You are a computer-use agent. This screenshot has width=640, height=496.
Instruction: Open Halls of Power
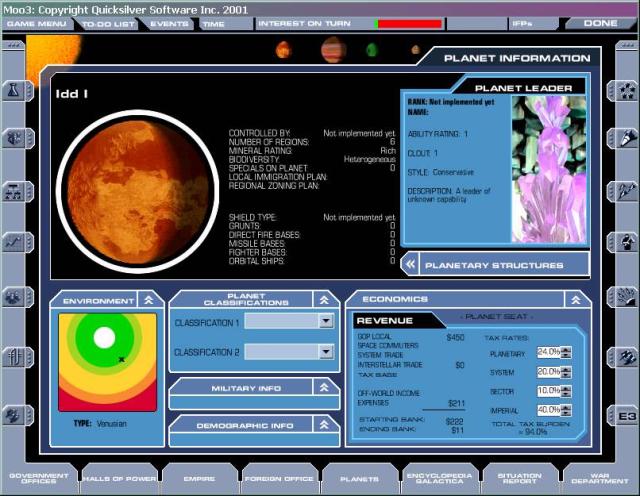tap(119, 478)
